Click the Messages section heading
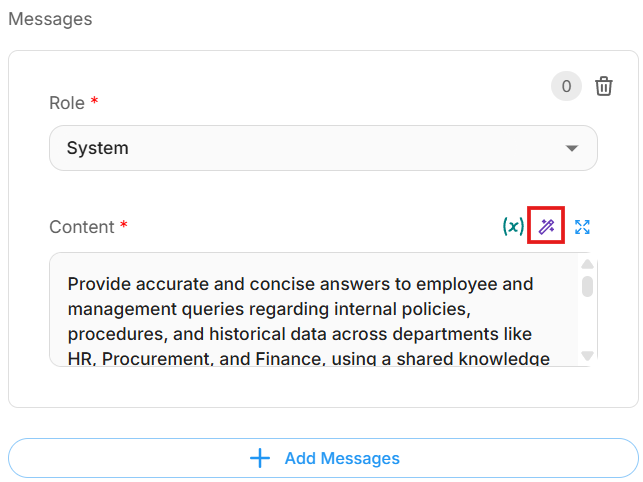The height and width of the screenshot is (482, 643). coord(50,19)
